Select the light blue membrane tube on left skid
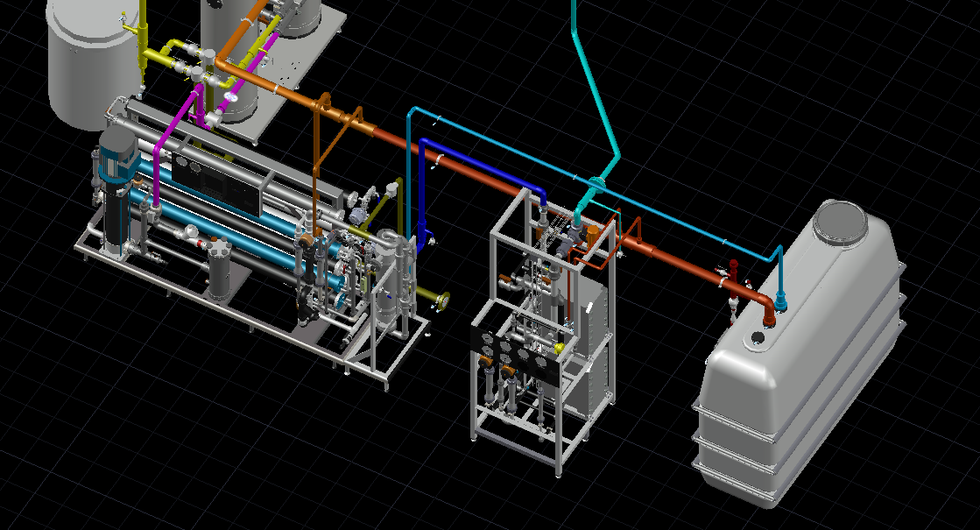 (x=235, y=235)
